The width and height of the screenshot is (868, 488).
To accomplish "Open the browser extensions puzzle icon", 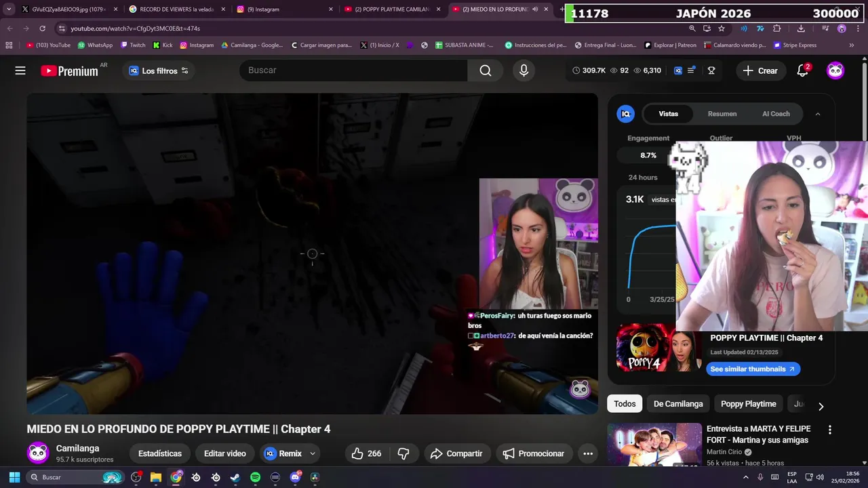I will tap(777, 28).
